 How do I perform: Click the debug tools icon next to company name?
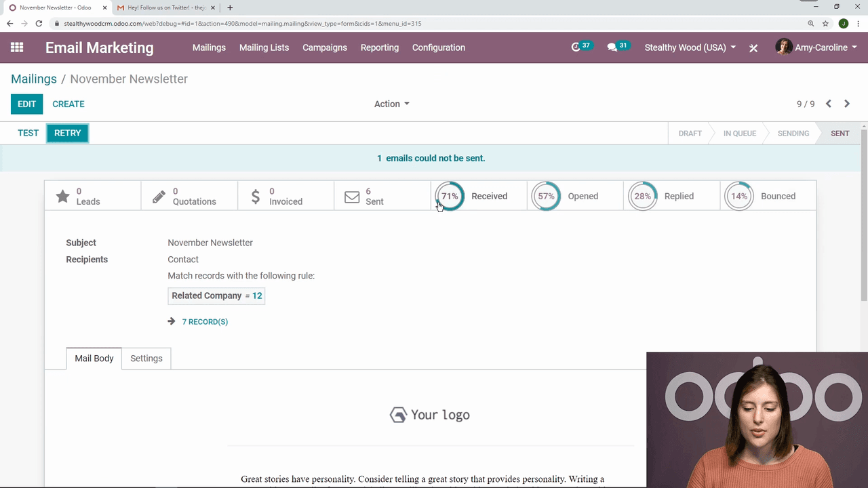click(x=753, y=48)
